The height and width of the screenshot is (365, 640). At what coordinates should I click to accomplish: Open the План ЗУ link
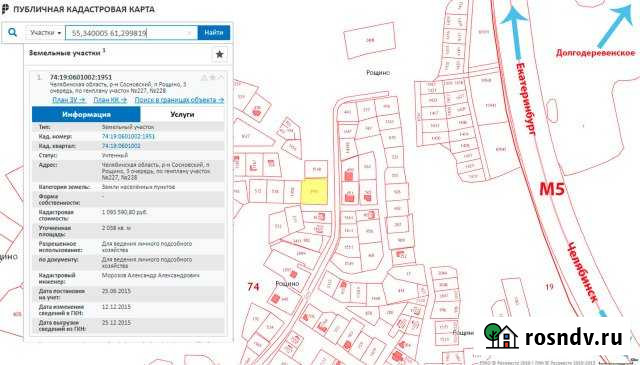(x=69, y=100)
